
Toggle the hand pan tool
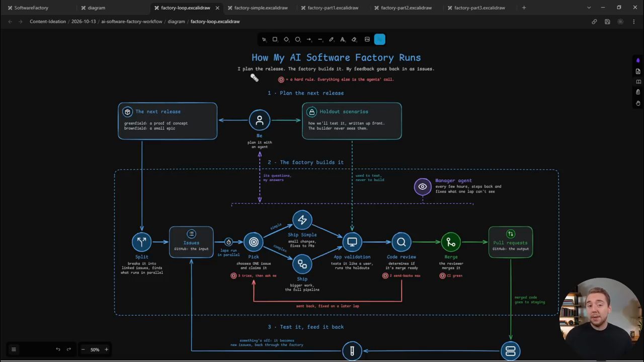tap(638, 103)
